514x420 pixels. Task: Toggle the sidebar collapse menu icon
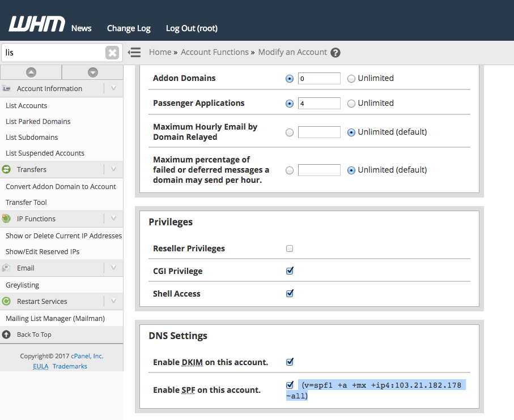(134, 53)
